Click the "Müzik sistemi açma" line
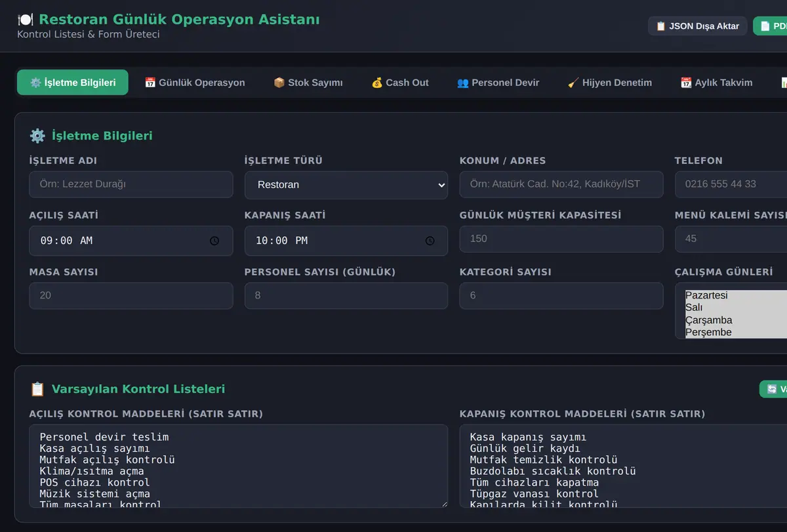Screen dimensions: 787x532 pos(95,493)
